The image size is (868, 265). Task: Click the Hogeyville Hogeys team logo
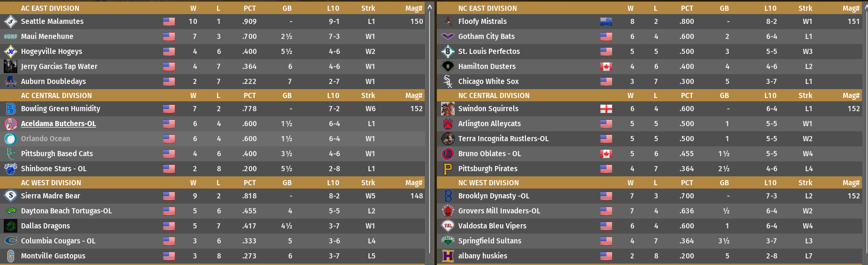(10, 52)
